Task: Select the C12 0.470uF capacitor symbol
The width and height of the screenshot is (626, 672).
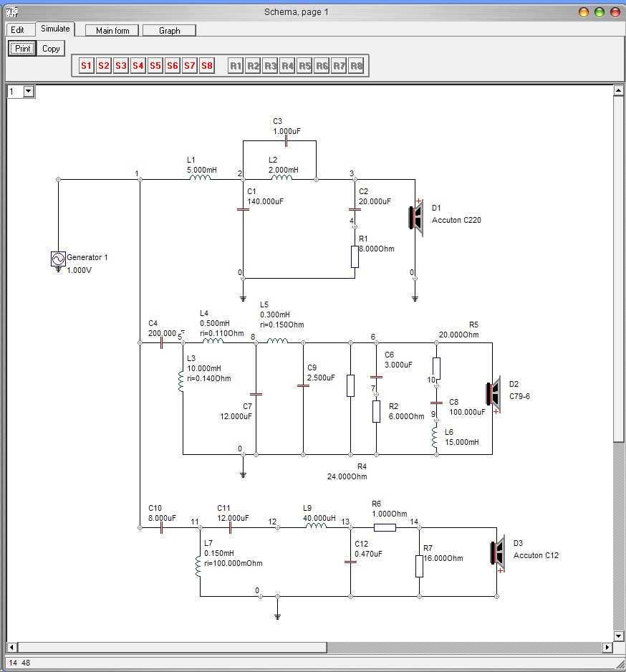Action: pos(350,562)
